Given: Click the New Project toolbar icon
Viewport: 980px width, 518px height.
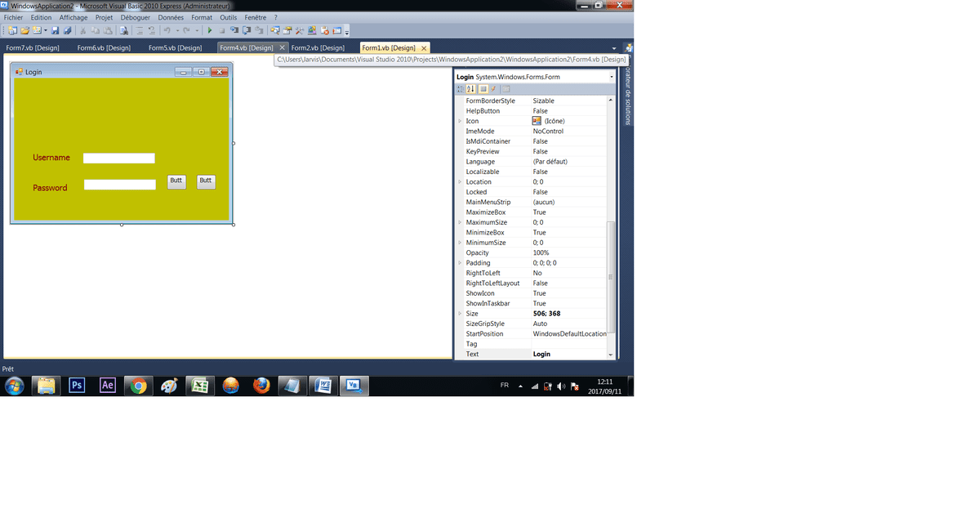Looking at the screenshot, I should 12,30.
